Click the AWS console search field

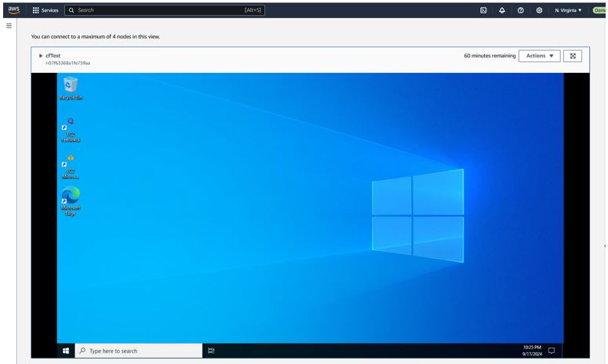165,10
